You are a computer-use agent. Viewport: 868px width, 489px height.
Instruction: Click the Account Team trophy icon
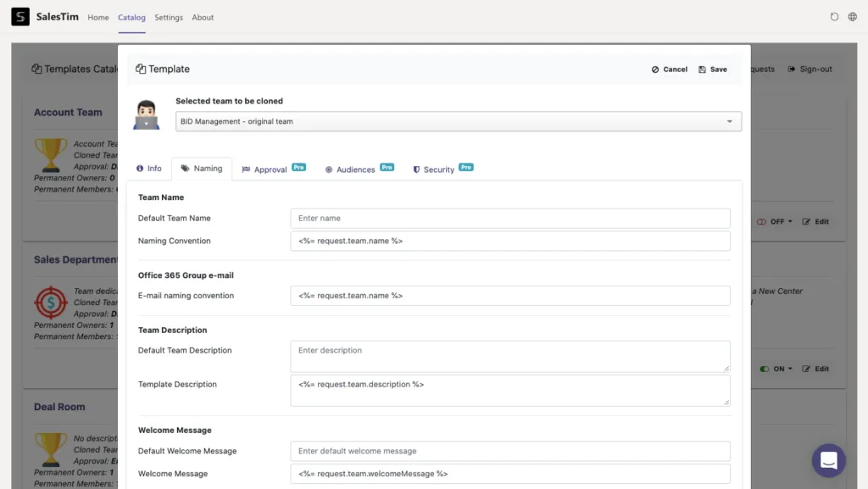click(x=50, y=155)
